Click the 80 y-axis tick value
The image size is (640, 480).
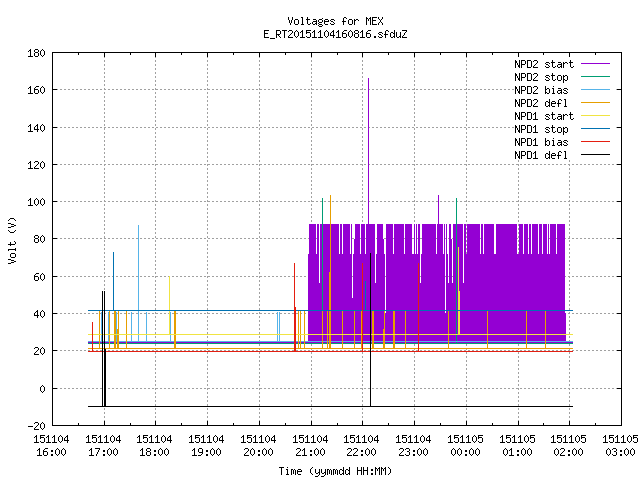click(x=39, y=239)
